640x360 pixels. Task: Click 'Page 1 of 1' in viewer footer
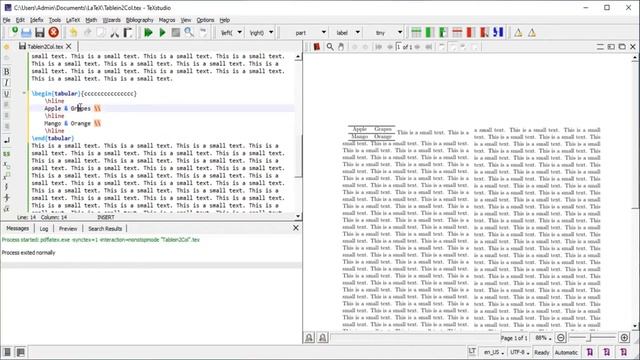click(514, 338)
